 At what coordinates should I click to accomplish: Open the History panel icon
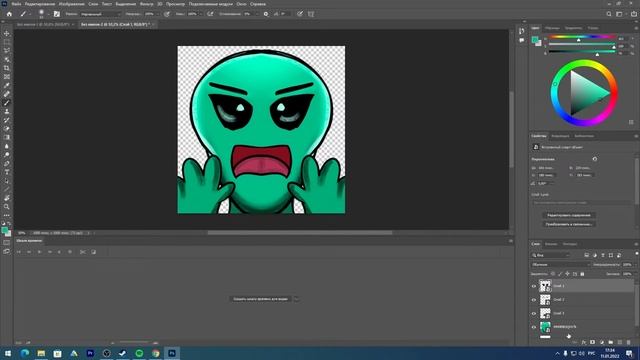tap(522, 31)
